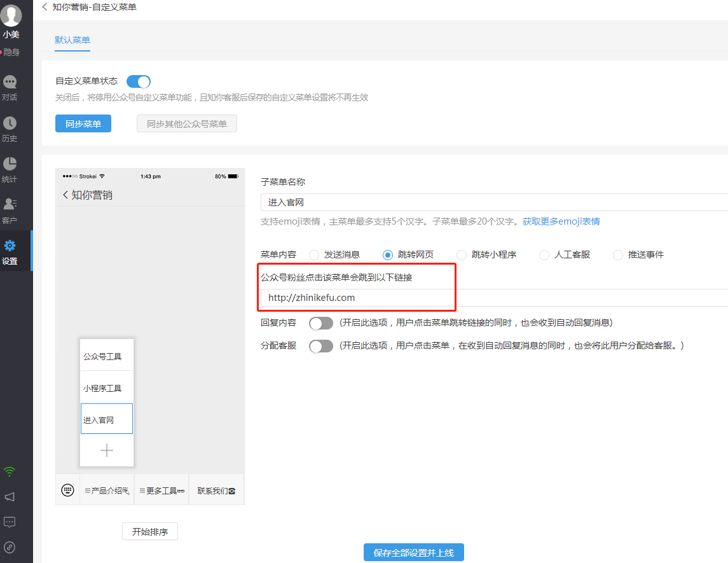Select 更多工具 in the preview menu bar
Image resolution: width=728 pixels, height=563 pixels.
[161, 489]
